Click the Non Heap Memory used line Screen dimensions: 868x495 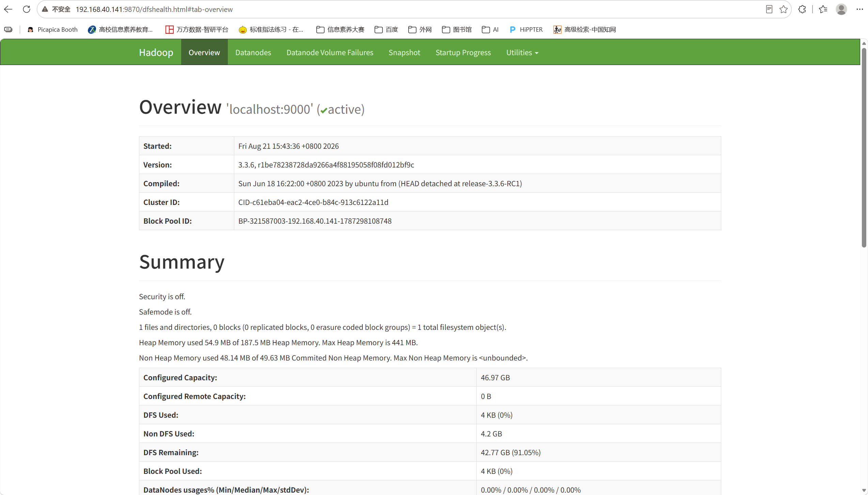click(x=333, y=358)
